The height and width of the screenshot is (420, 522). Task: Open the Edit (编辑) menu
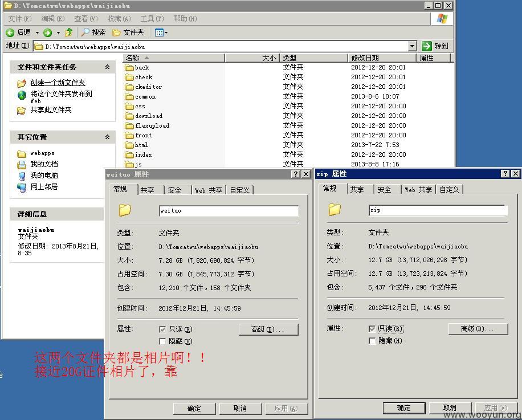pyautogui.click(x=52, y=19)
